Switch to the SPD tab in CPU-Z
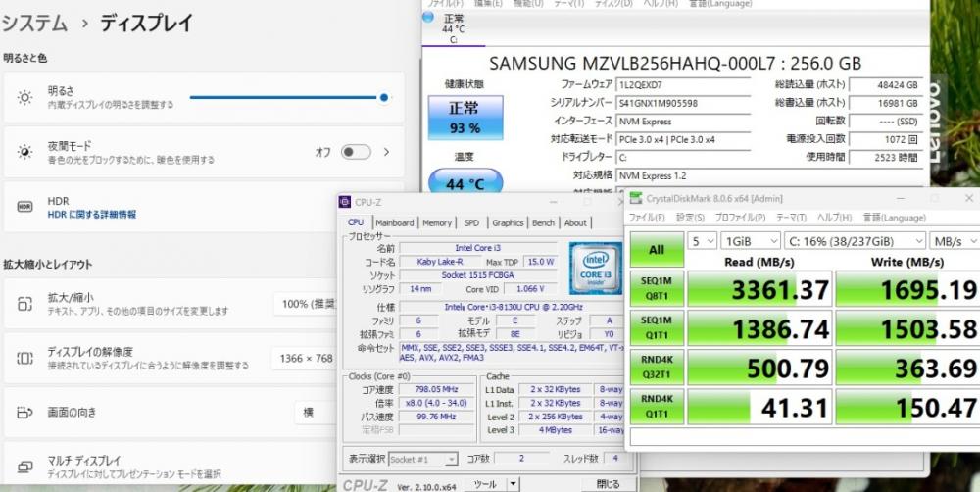 pos(472,222)
